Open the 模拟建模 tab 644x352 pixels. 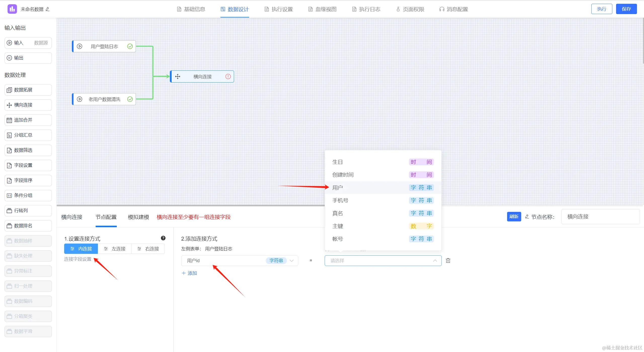tap(138, 217)
